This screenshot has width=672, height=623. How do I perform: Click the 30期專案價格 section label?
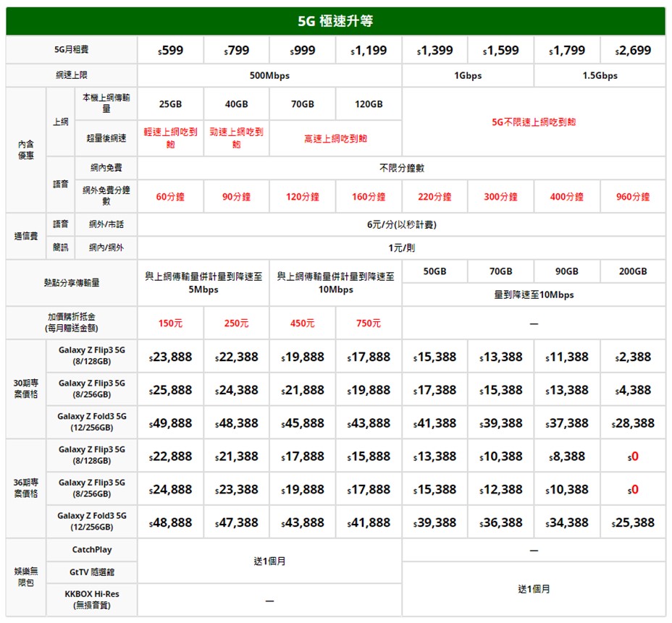26,389
